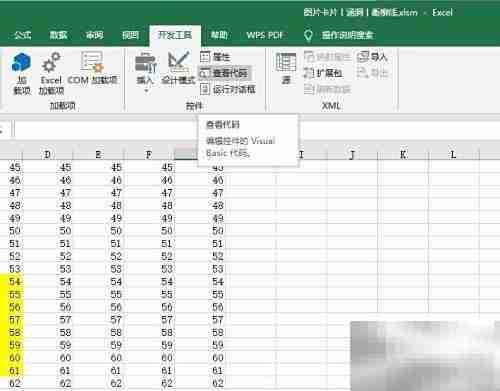500x391 pixels.
Task: Select column F header
Action: [149, 154]
